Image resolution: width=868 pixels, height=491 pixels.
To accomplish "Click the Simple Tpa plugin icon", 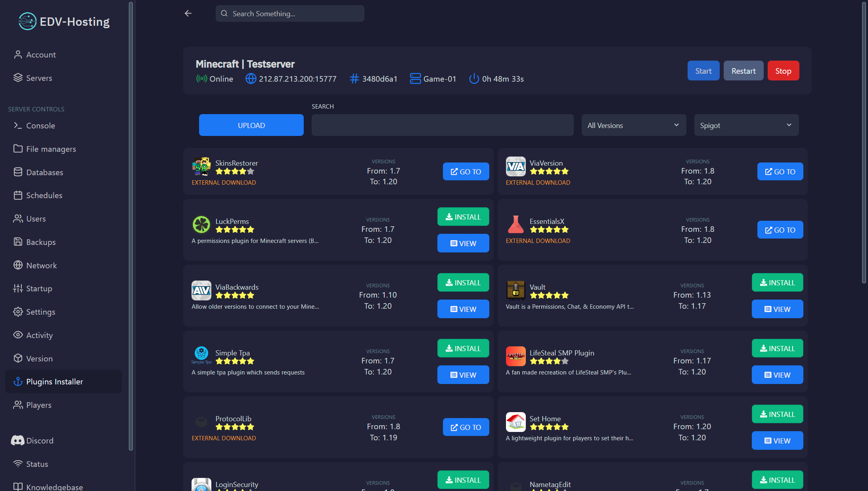I will [201, 355].
